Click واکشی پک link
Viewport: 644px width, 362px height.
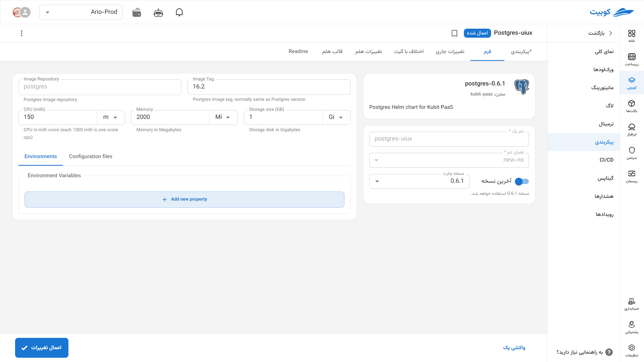click(514, 348)
